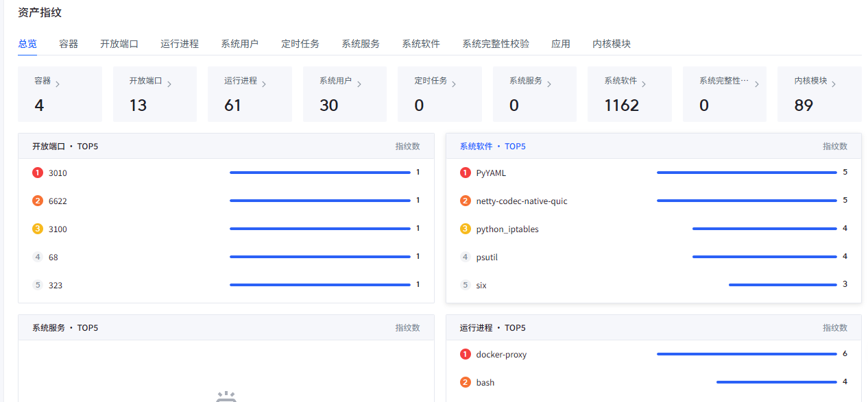The image size is (868, 402).
Task: Click the red rank 1 badge beside docker-proxy
Action: click(x=465, y=354)
